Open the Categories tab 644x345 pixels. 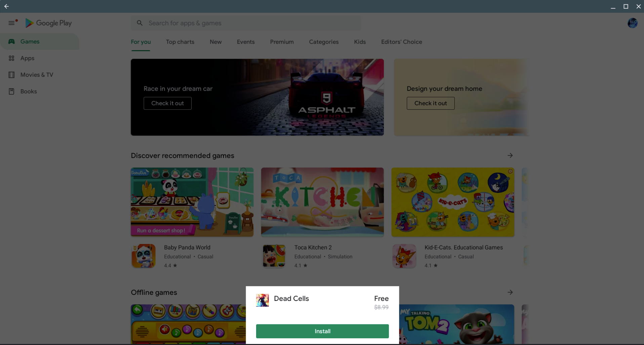pyautogui.click(x=324, y=42)
